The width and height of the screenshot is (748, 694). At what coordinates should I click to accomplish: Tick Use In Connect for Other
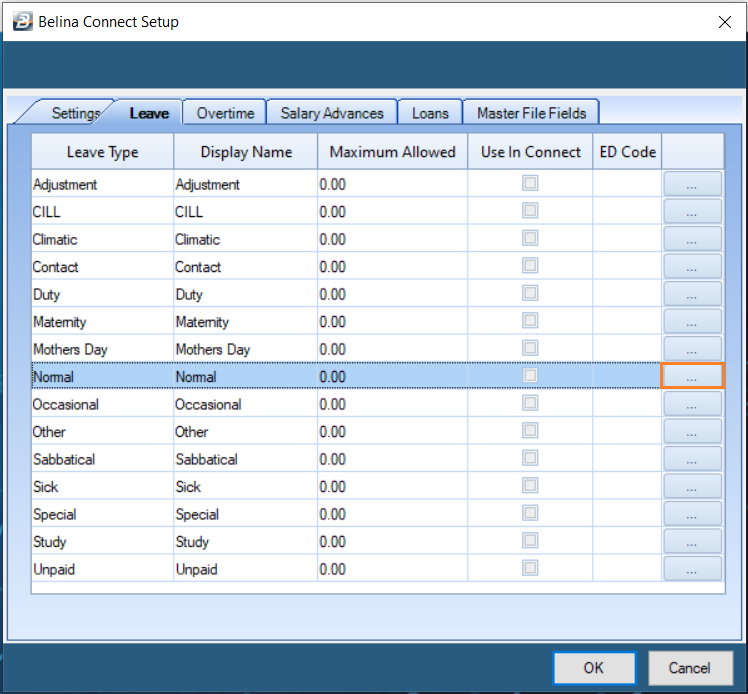[530, 430]
